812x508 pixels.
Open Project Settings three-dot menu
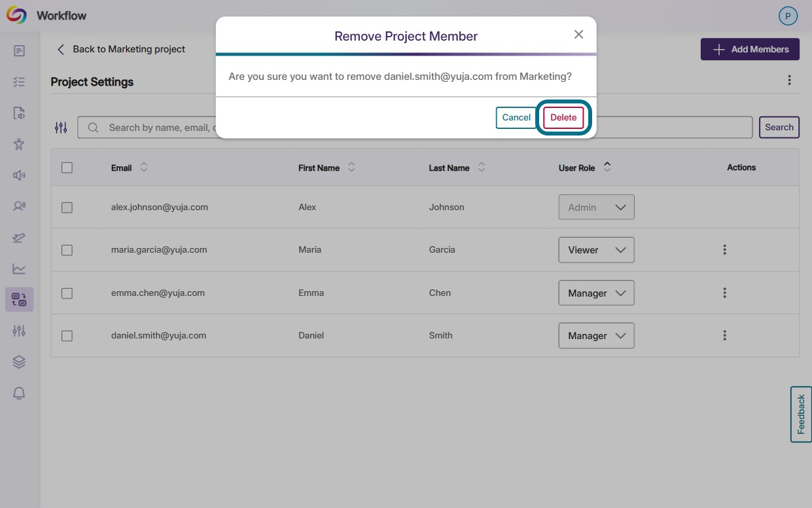point(790,81)
